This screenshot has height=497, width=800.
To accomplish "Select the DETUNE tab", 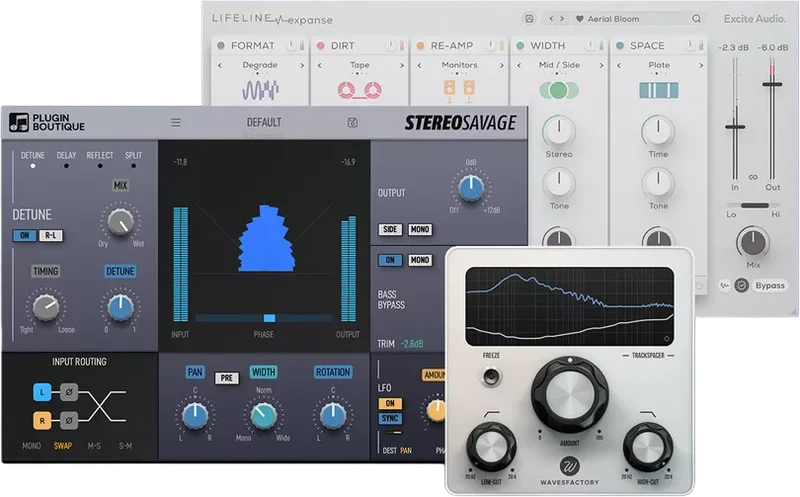I will pos(33,158).
